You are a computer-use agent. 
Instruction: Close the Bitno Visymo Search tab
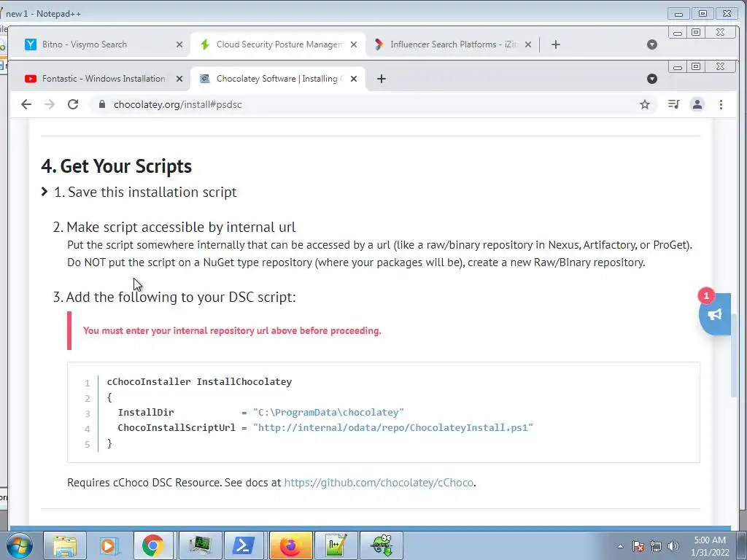pyautogui.click(x=179, y=44)
